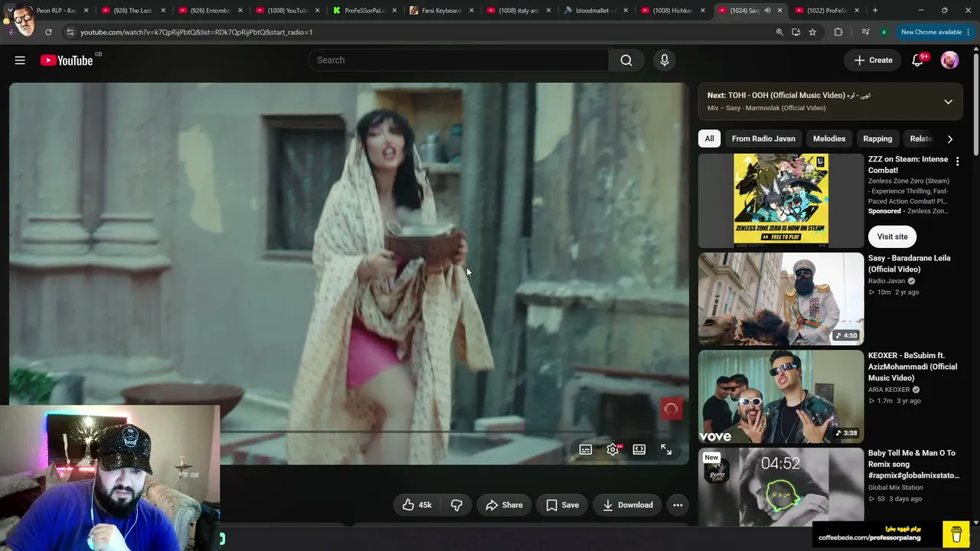Open the Chrome profile avatar in the toolbar
This screenshot has height=551, width=980.
(884, 32)
